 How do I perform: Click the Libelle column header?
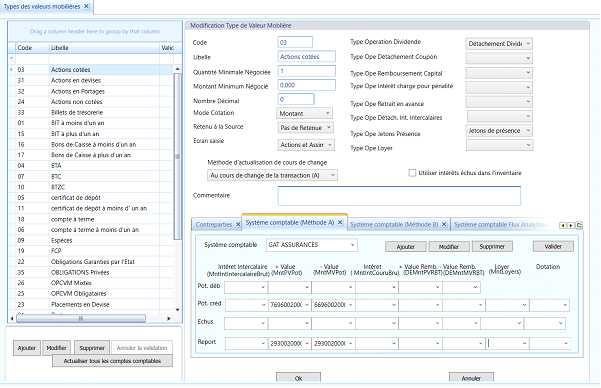pyautogui.click(x=104, y=48)
